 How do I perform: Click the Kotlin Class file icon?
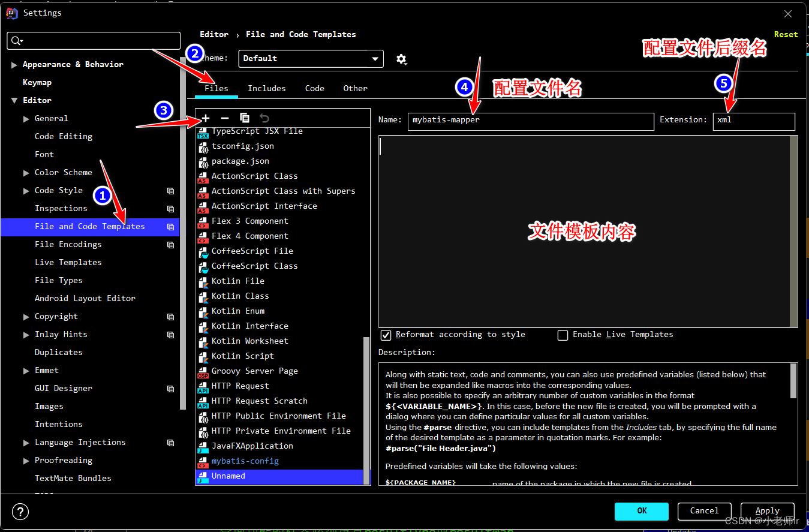point(203,296)
